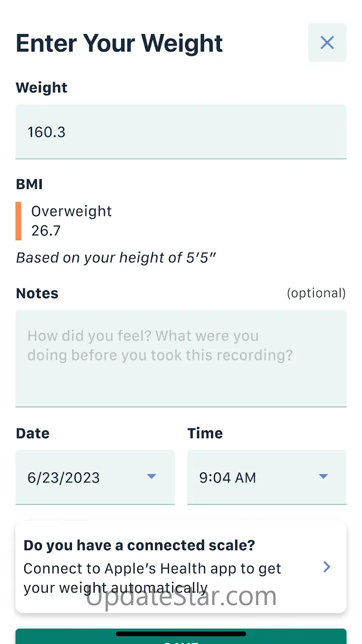Click the Time dropdown arrow
Viewport: 362px width, 644px height.
click(323, 476)
